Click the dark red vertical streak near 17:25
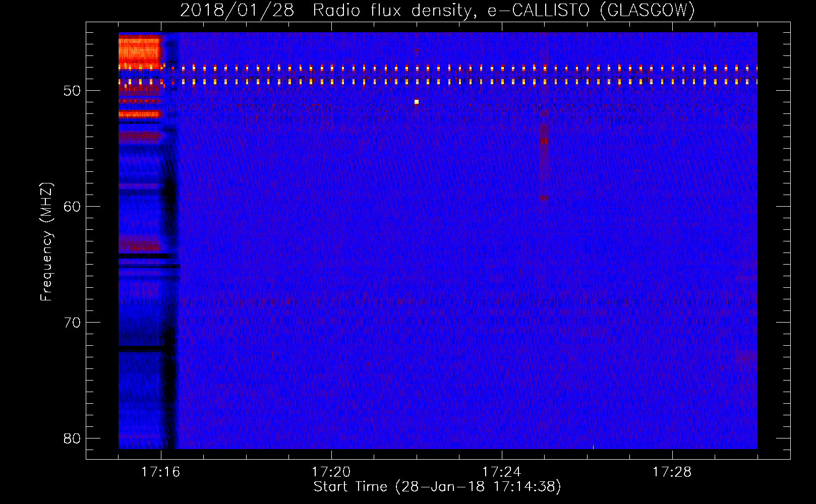816x504 pixels. click(544, 156)
